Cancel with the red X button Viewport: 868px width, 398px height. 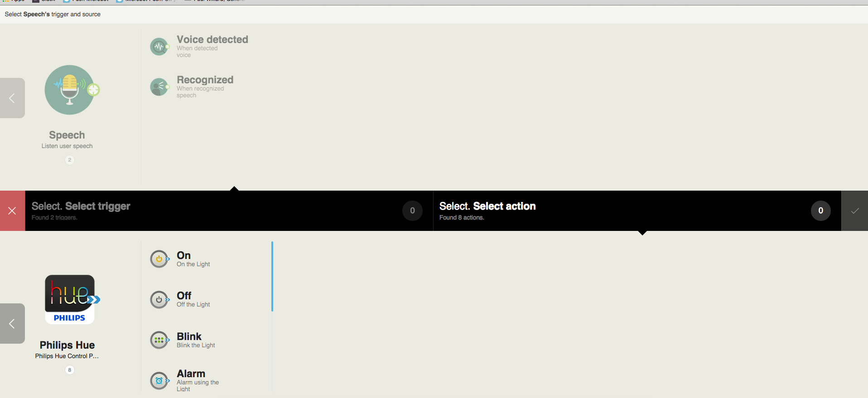pyautogui.click(x=12, y=211)
